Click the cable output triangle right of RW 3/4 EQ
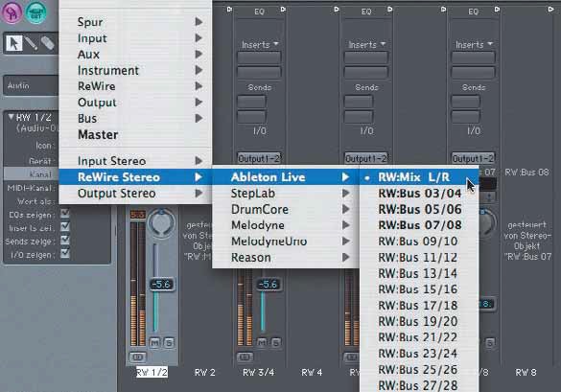The width and height of the screenshot is (561, 392). 283,9
